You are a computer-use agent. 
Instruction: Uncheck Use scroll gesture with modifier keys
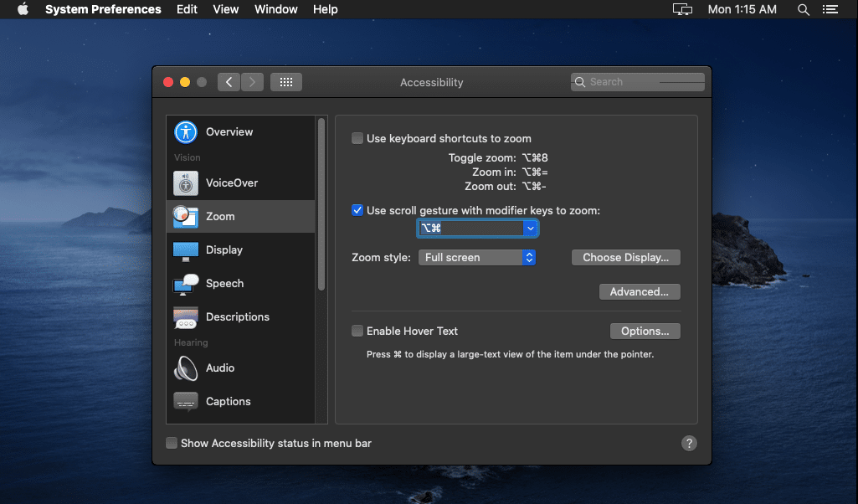357,211
